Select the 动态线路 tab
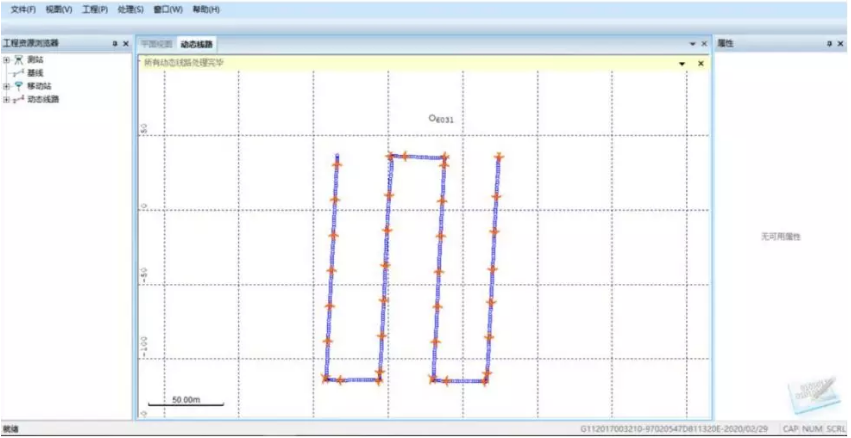Screen dimensions: 851x438 196,44
